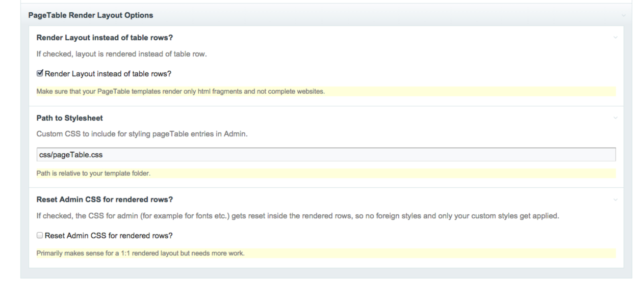Image resolution: width=644 pixels, height=282 pixels.
Task: Click the 'layout is rendered instead of table row' description
Action: pyautogui.click(x=121, y=54)
